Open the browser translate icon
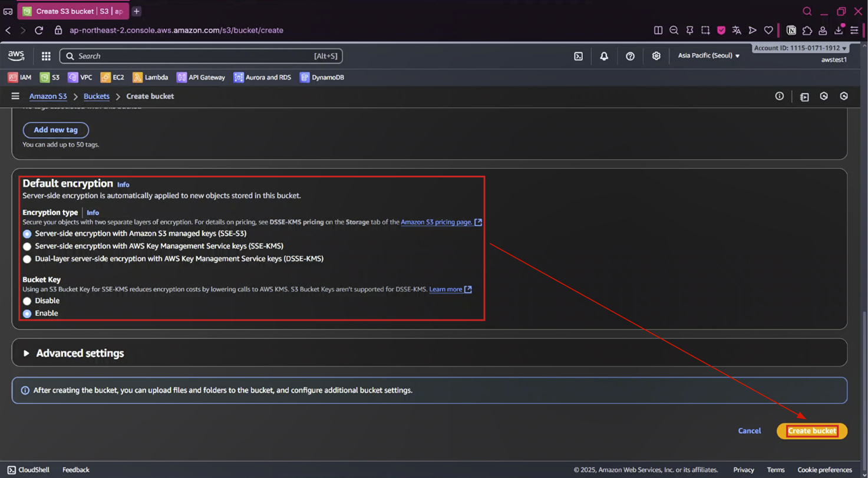This screenshot has width=868, height=478. click(737, 30)
